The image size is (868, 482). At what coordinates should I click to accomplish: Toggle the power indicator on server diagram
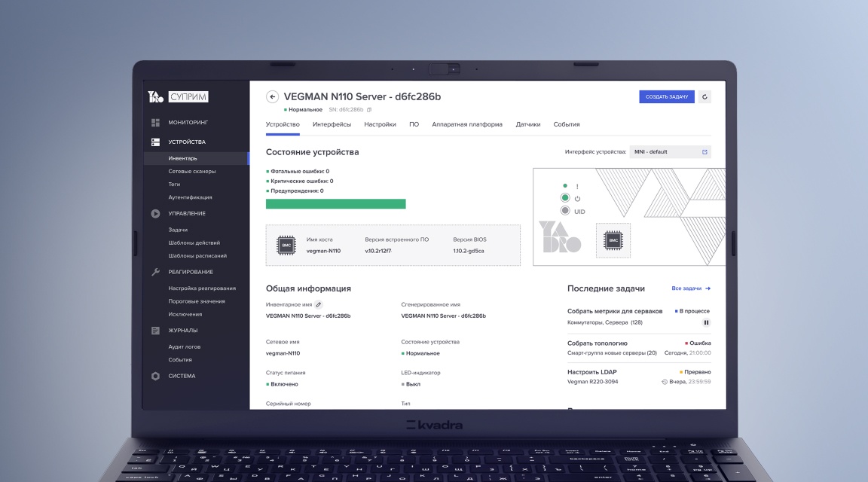click(x=565, y=198)
